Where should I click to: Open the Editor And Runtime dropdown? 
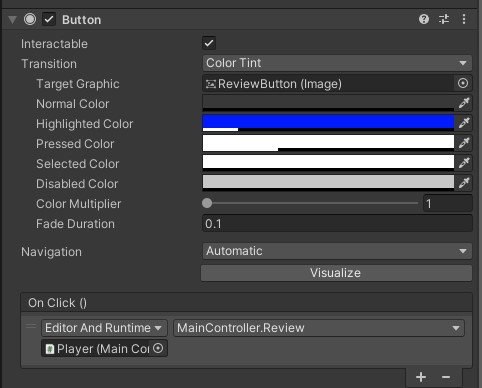104,328
